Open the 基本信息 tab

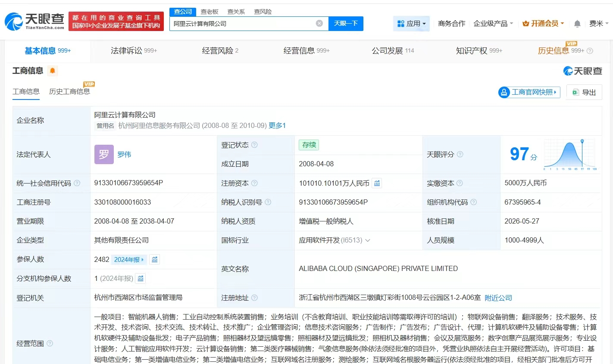(47, 51)
